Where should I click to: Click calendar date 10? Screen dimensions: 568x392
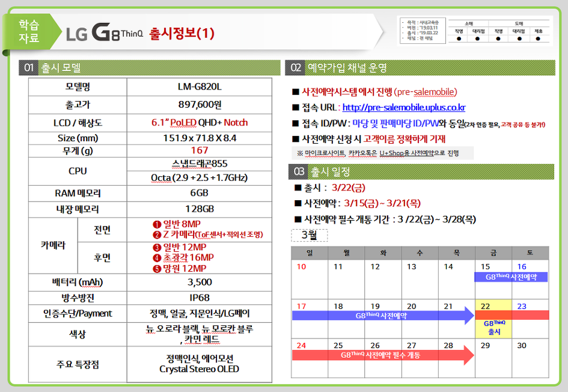pos(301,267)
